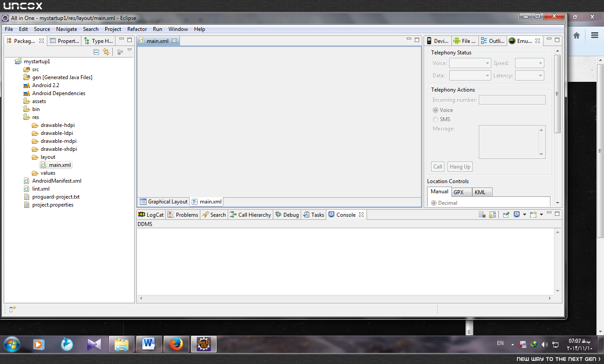Screen dimensions: 604x364
Task: Open the Data status dropdown
Action: (x=470, y=76)
